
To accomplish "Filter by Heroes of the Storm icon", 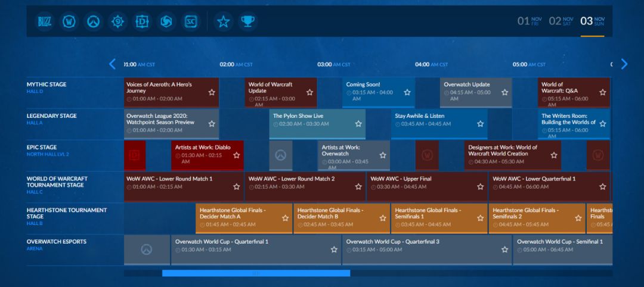I will 166,21.
